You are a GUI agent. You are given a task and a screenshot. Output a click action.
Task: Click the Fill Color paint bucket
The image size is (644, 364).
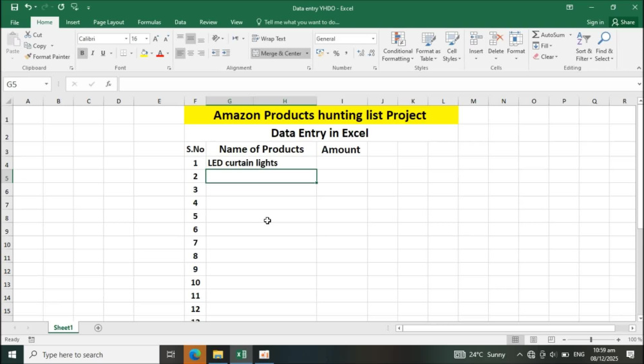[144, 53]
